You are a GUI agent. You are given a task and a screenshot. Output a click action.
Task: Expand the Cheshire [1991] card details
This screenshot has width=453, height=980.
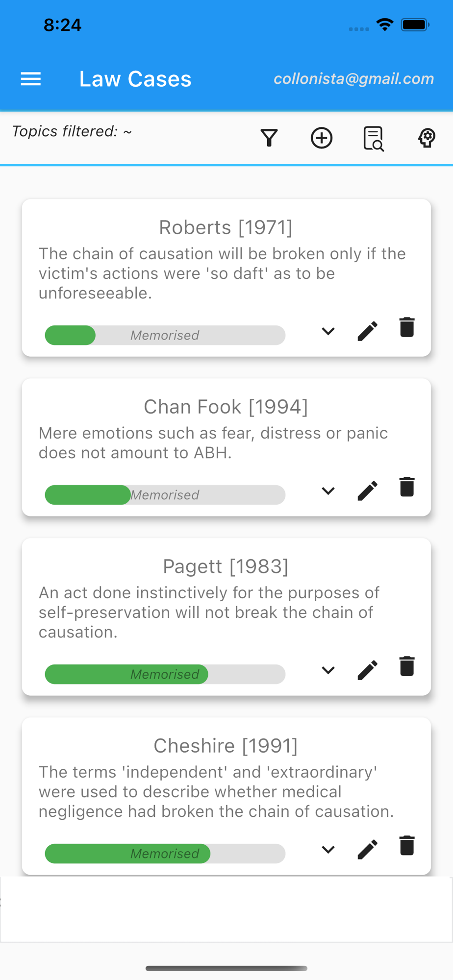(328, 850)
